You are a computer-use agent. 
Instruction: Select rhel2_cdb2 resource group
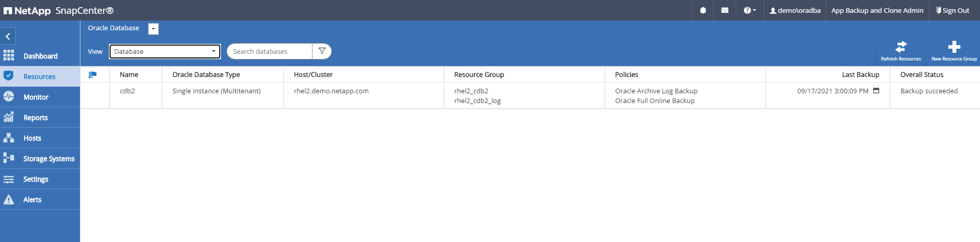coord(471,91)
